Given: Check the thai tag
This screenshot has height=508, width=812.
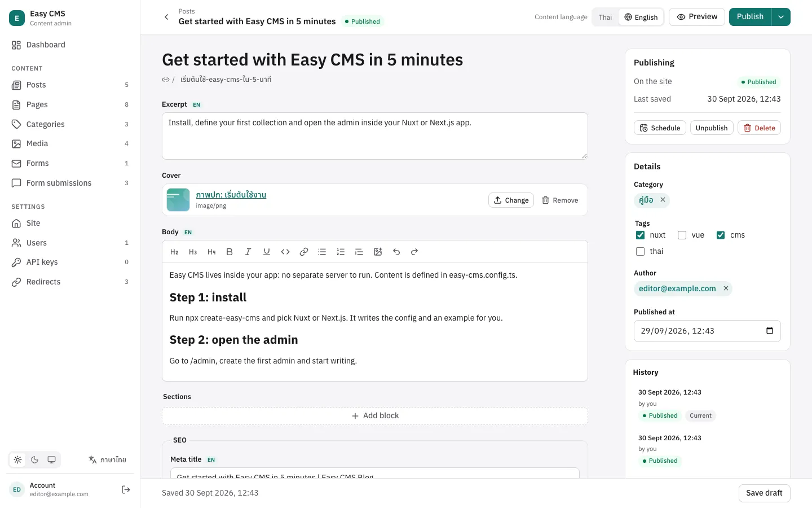Looking at the screenshot, I should point(641,252).
